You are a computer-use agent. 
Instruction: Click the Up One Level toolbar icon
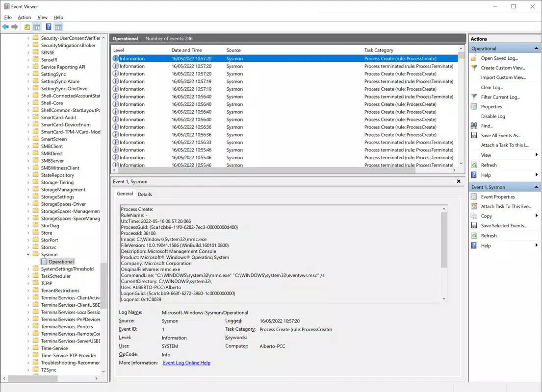(27, 27)
